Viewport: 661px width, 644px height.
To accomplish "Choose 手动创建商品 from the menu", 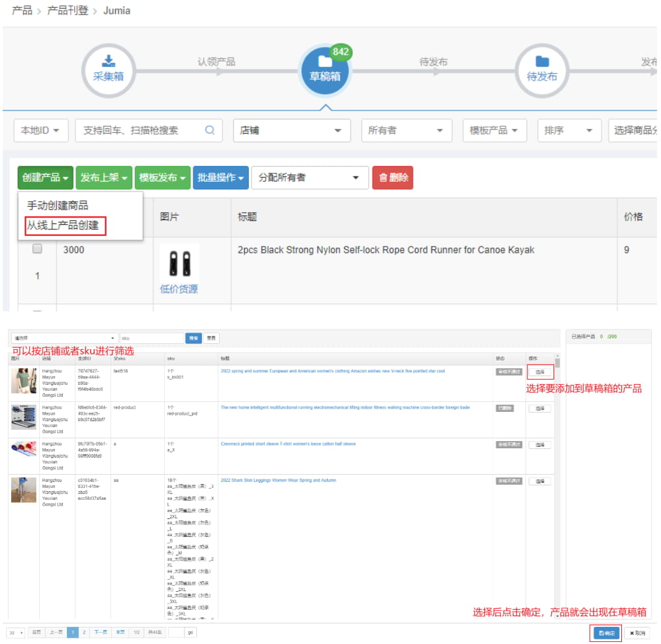I will tap(58, 206).
